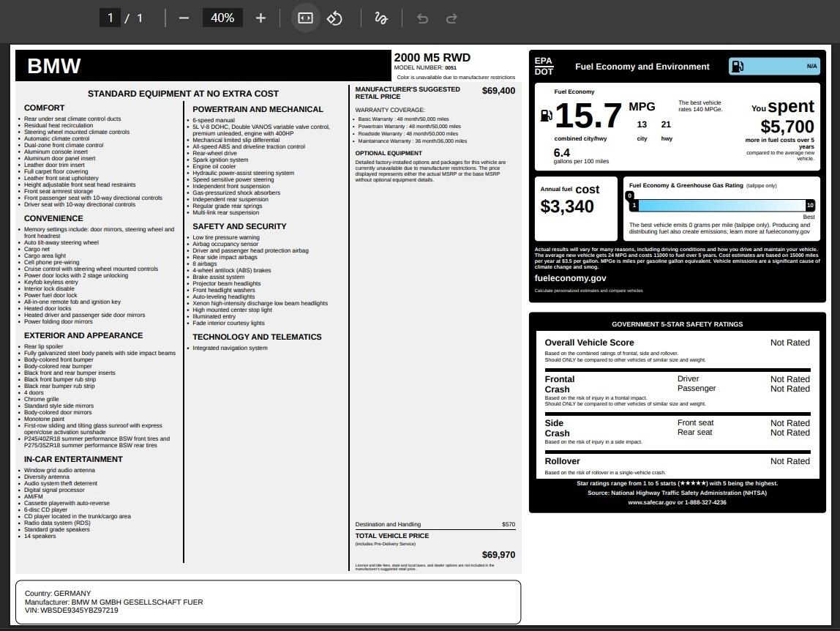Viewport: 840px width, 631px height.
Task: Click the current page number field
Action: pos(110,18)
